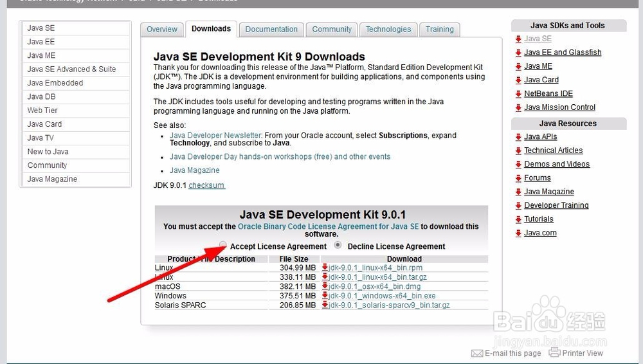Download jdk-9.0.1_linux-x64_bin.tar.gz file link
Viewport: 643px width, 364px height.
point(377,277)
